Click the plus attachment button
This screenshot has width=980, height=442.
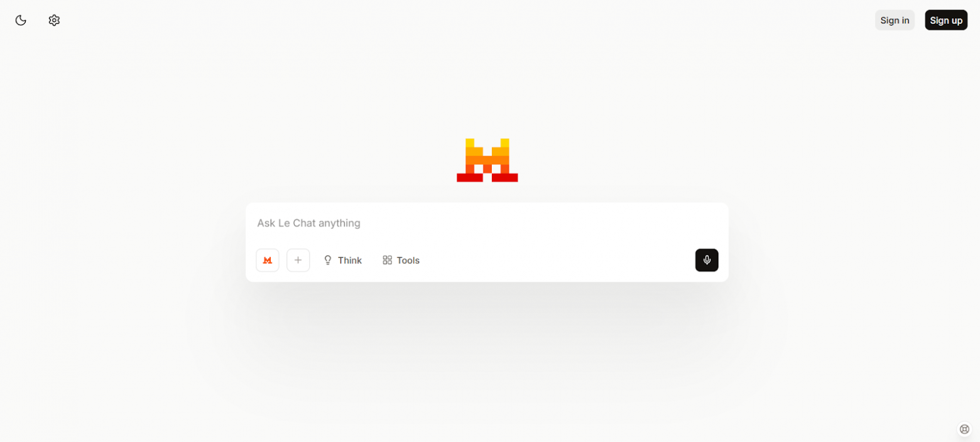click(298, 260)
